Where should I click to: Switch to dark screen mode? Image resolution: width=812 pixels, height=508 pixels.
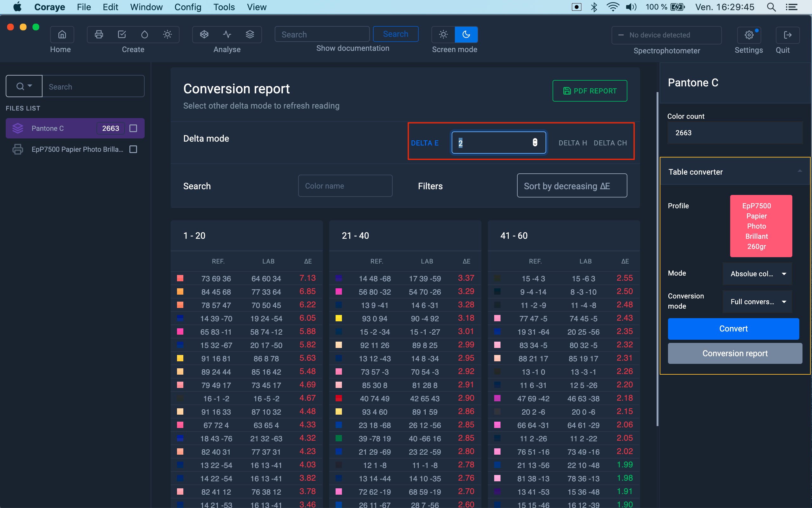tap(466, 34)
